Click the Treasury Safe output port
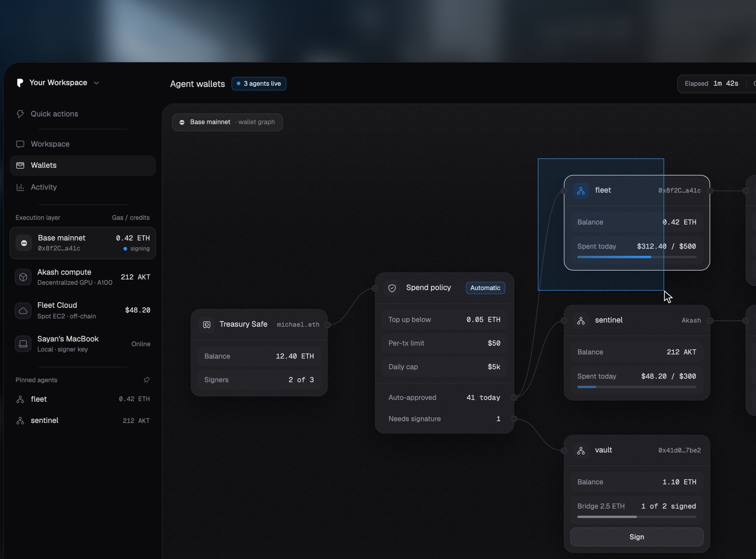 click(328, 325)
